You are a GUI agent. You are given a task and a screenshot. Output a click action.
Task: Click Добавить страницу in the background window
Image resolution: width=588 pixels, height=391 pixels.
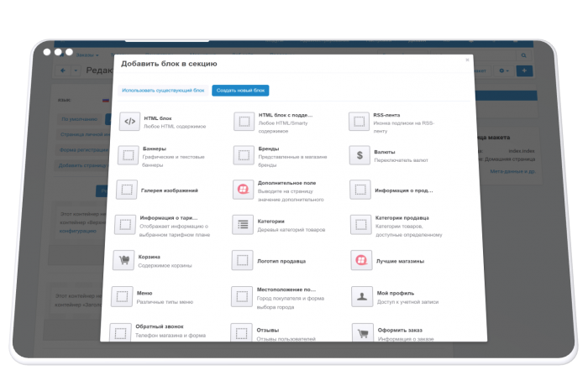[x=82, y=165]
